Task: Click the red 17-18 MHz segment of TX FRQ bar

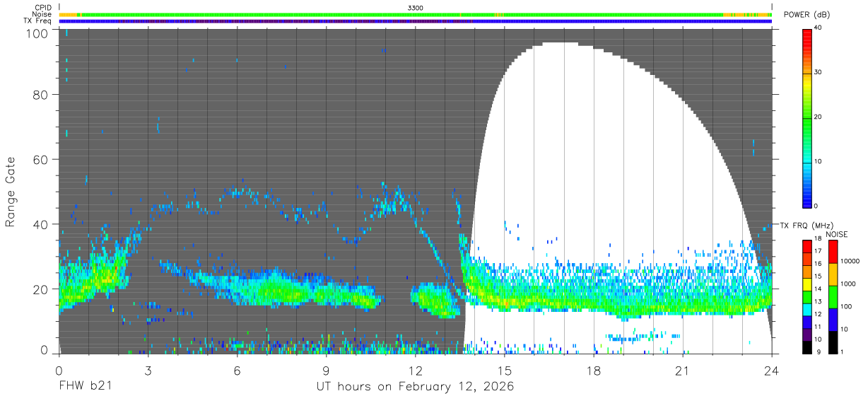Action: click(x=807, y=246)
